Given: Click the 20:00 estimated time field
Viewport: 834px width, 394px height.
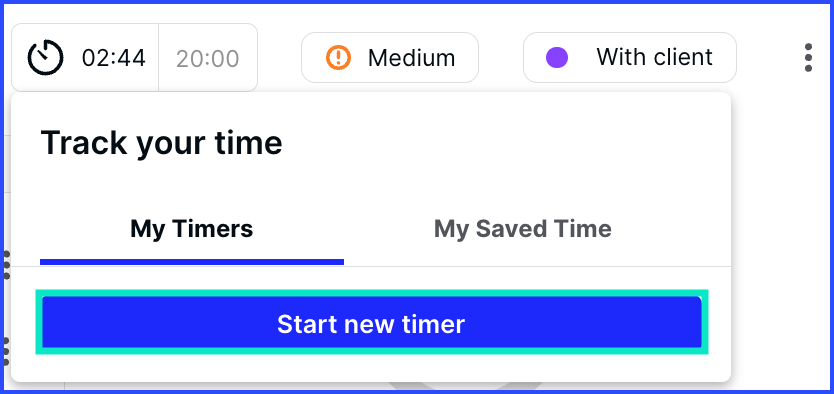Looking at the screenshot, I should tap(208, 58).
